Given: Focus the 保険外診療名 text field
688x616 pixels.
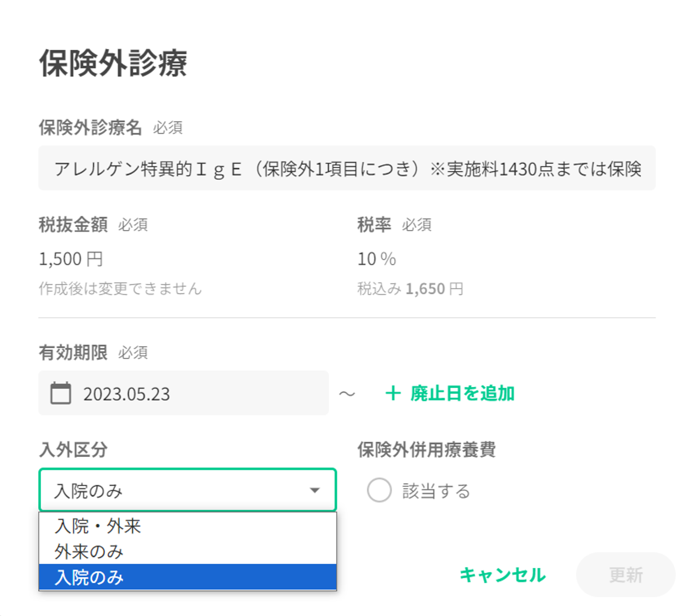Looking at the screenshot, I should [x=347, y=168].
